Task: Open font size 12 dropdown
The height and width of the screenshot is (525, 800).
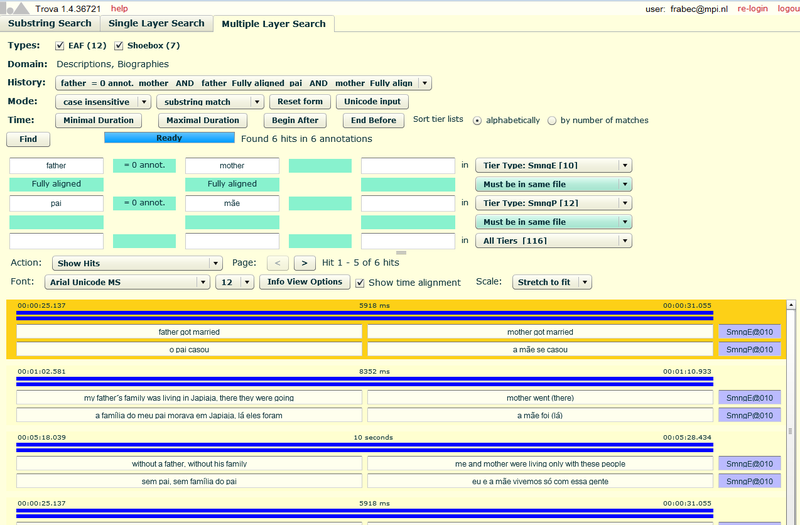Action: point(235,282)
